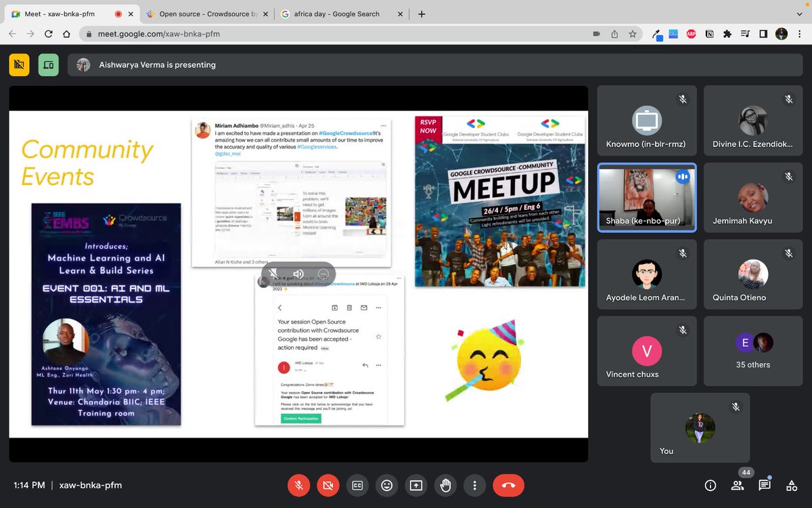Select the Divine I.C. Ezendiok tile
Screen dimensions: 812x508
pyautogui.click(x=753, y=120)
